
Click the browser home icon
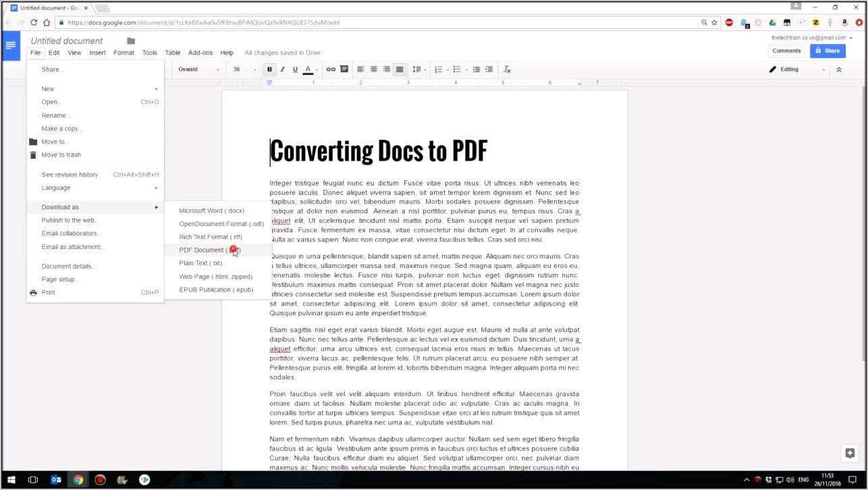47,22
